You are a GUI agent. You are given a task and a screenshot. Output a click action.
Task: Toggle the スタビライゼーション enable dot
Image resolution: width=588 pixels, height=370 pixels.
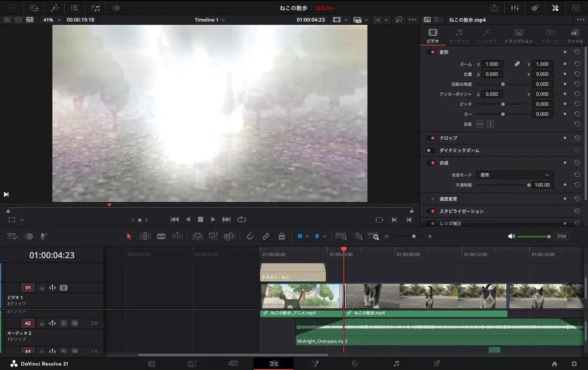432,211
